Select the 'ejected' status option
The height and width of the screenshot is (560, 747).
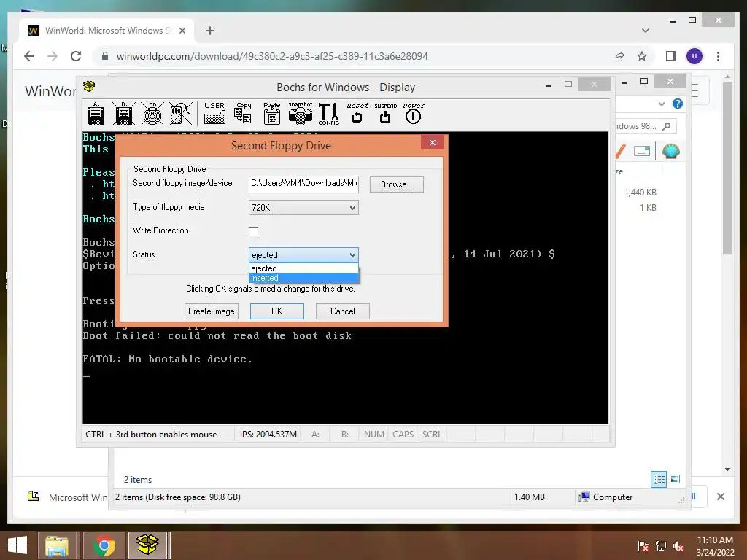303,268
